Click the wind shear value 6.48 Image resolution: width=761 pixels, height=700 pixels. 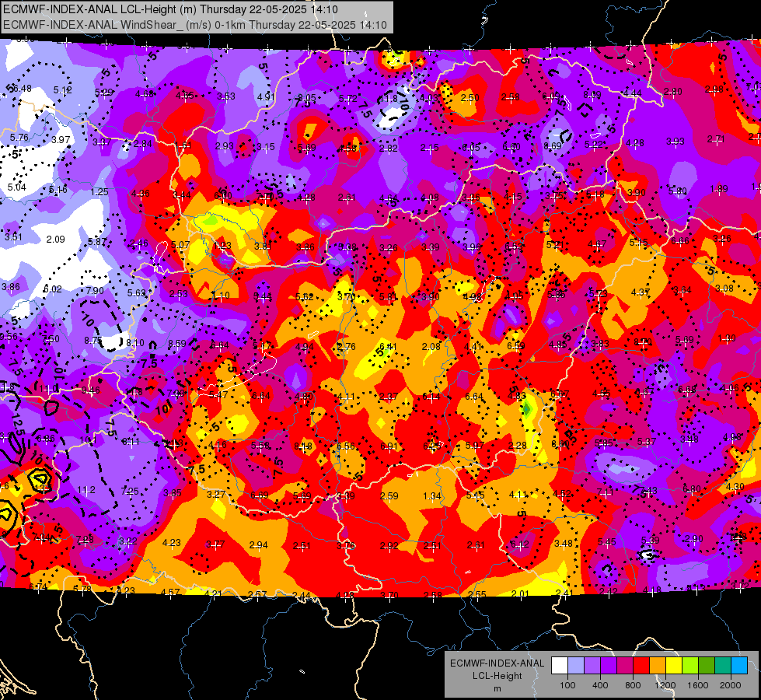click(x=23, y=89)
